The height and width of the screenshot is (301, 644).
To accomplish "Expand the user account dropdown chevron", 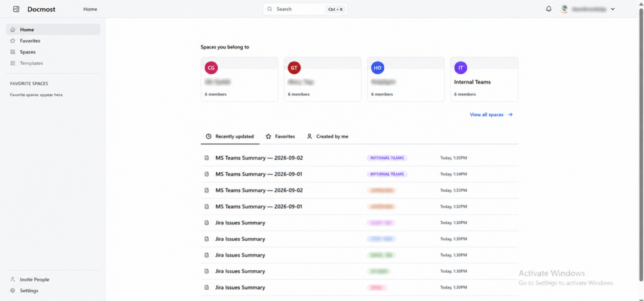I will pyautogui.click(x=613, y=9).
